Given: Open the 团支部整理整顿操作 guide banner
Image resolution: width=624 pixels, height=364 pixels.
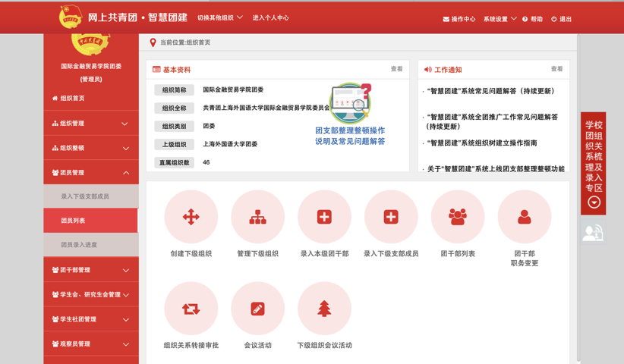Looking at the screenshot, I should click(350, 115).
